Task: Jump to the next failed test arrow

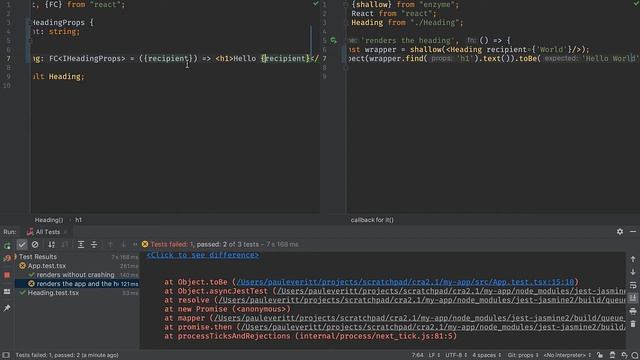Action: (123, 244)
